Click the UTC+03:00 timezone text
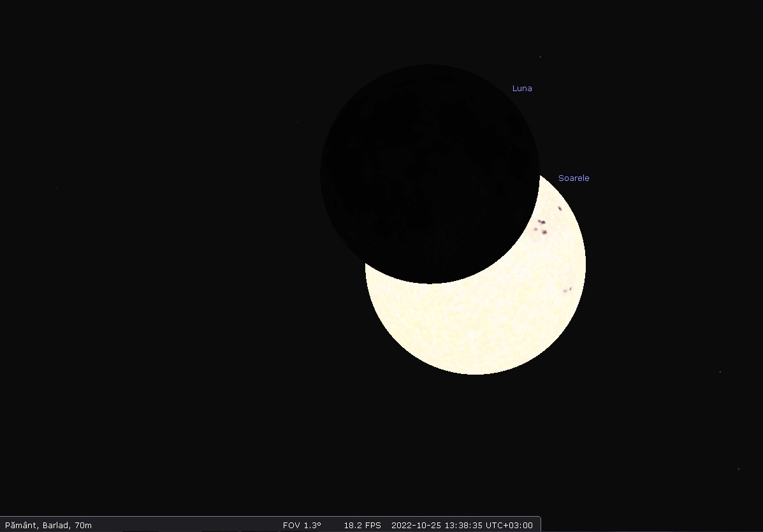763x532 pixels. (509, 526)
